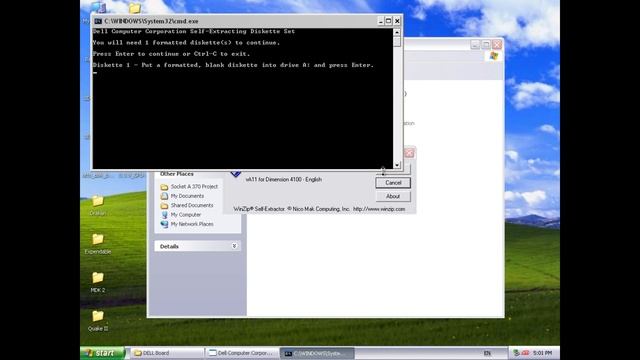Select the desktop folder above Expendable
Screen dimensions: 640x360
tap(98, 205)
